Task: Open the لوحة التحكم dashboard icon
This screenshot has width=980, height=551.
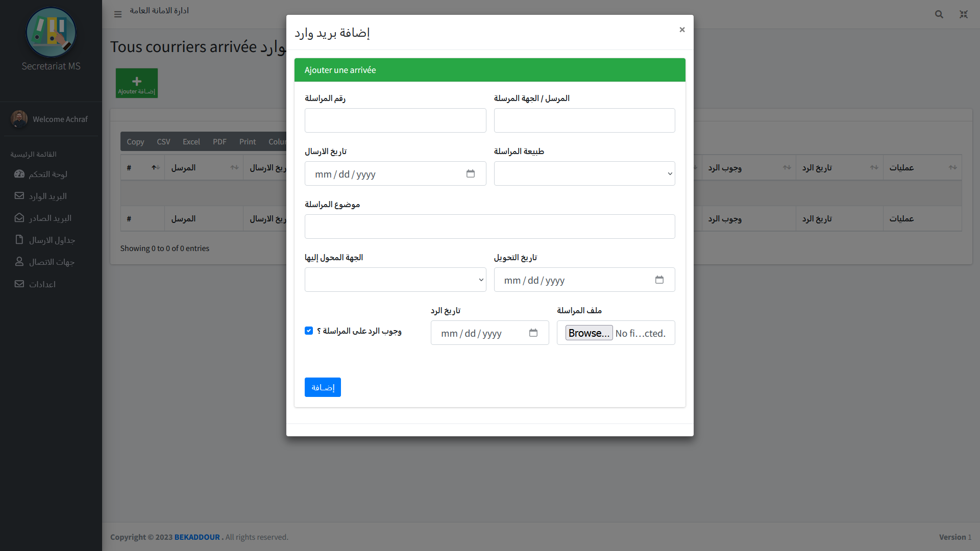Action: click(x=19, y=174)
